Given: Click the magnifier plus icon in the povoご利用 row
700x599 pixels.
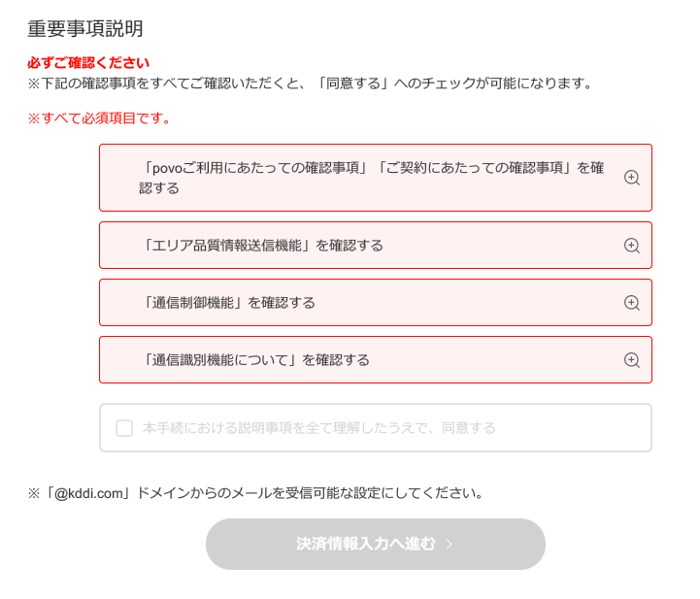Looking at the screenshot, I should (632, 178).
